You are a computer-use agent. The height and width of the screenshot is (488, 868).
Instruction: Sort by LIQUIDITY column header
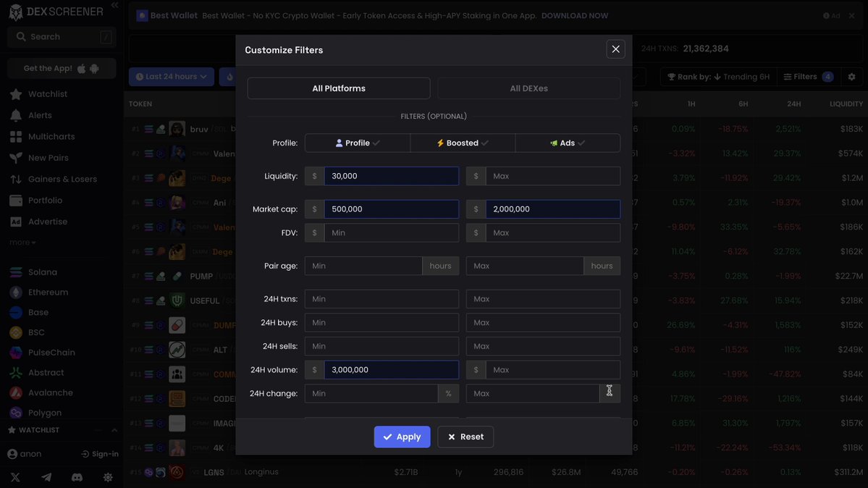pyautogui.click(x=846, y=104)
